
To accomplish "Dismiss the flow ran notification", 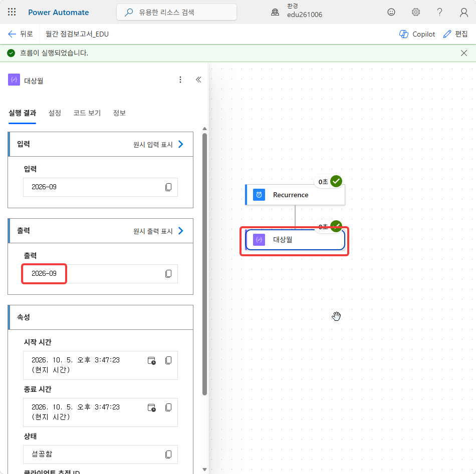I will coord(463,53).
